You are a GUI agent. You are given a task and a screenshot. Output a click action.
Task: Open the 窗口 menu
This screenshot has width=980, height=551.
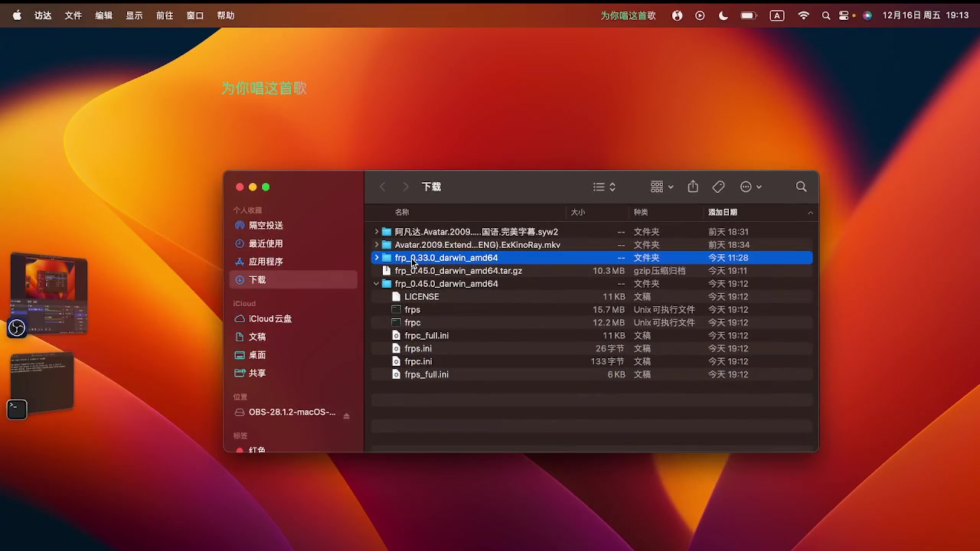(195, 15)
